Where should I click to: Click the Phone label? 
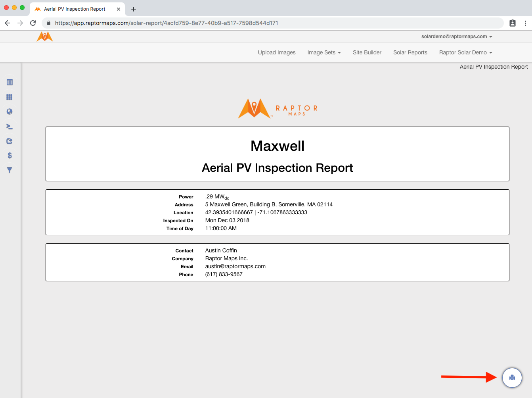(186, 275)
